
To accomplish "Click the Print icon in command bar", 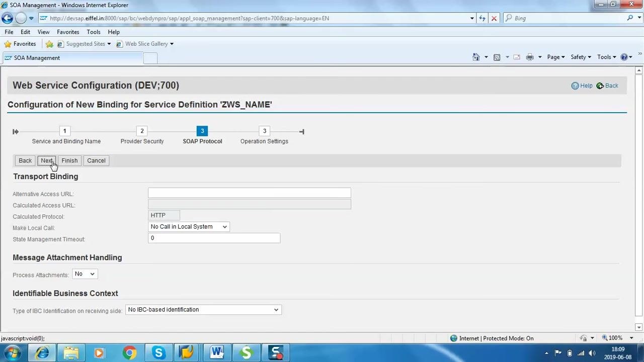I will pyautogui.click(x=530, y=57).
